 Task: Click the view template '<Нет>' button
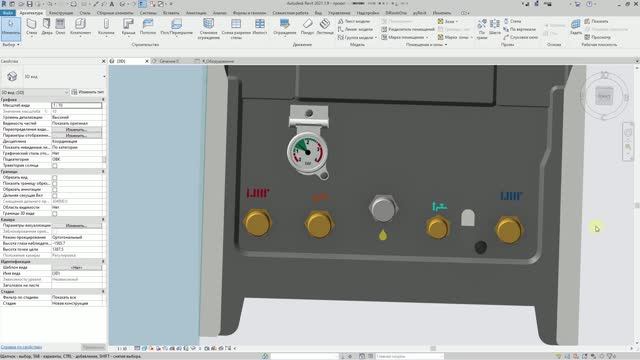76,267
